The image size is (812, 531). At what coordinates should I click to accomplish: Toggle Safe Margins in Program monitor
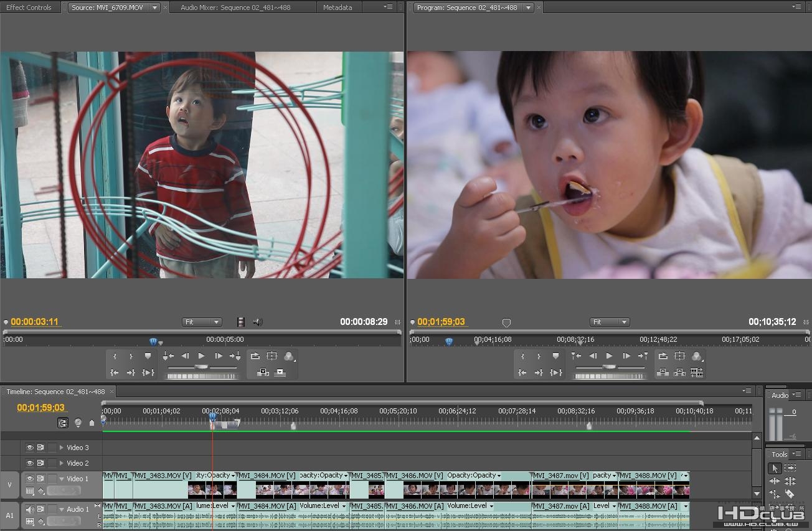point(679,356)
